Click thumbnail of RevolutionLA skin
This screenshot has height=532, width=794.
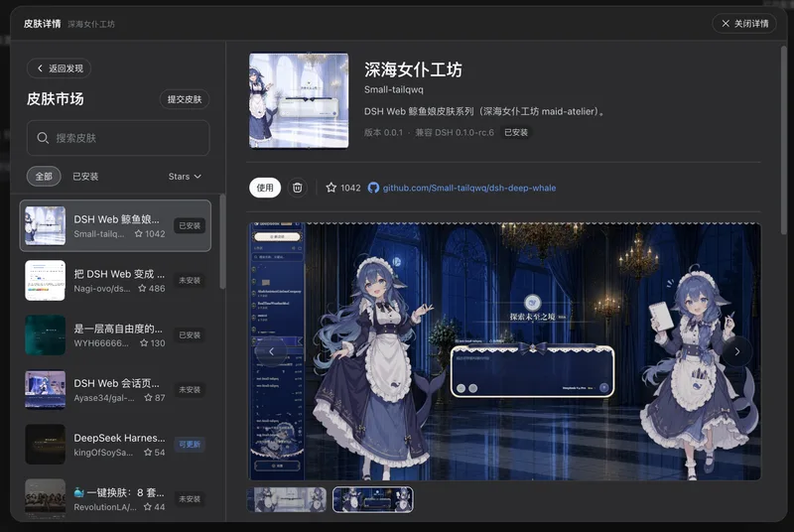(45, 498)
